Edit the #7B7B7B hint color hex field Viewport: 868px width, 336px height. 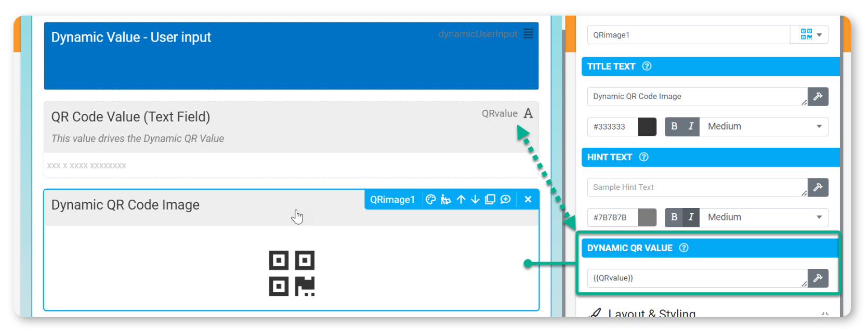point(612,217)
